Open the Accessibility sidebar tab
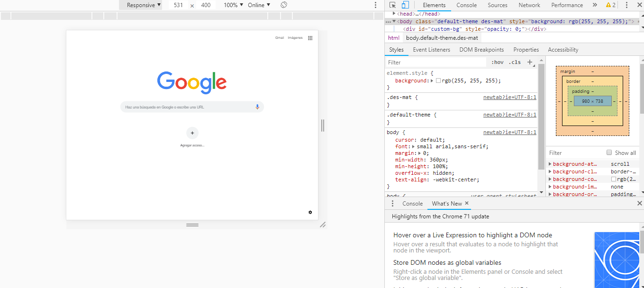 click(x=563, y=50)
